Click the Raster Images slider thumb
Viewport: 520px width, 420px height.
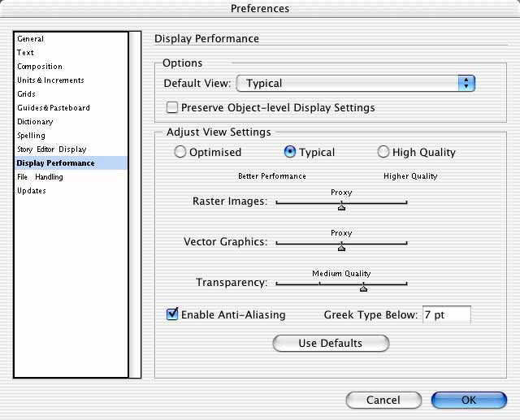click(341, 207)
